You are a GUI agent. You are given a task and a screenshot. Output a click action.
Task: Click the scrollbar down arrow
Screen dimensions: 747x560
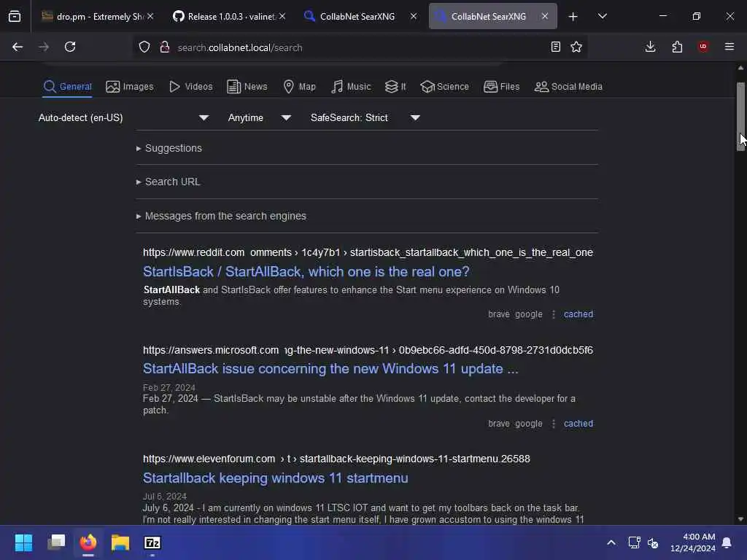740,519
